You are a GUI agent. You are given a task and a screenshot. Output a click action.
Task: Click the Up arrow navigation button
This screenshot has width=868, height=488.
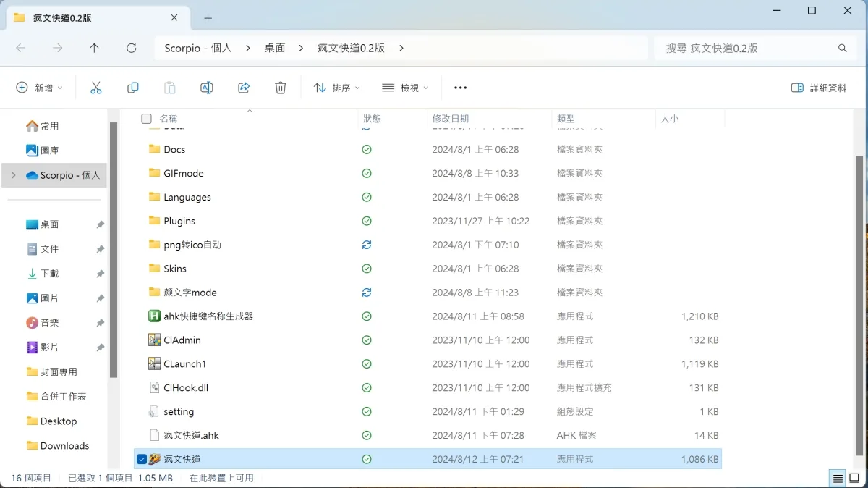tap(94, 48)
